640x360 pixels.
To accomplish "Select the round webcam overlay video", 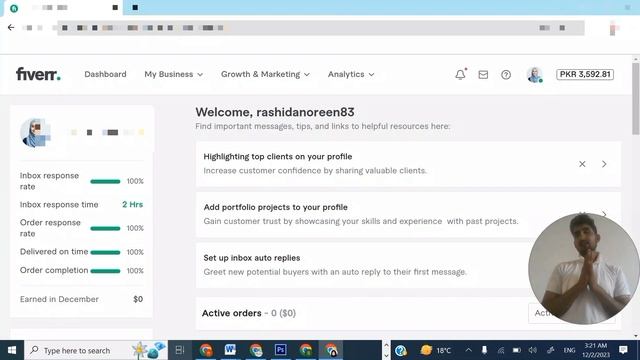I will point(584,269).
